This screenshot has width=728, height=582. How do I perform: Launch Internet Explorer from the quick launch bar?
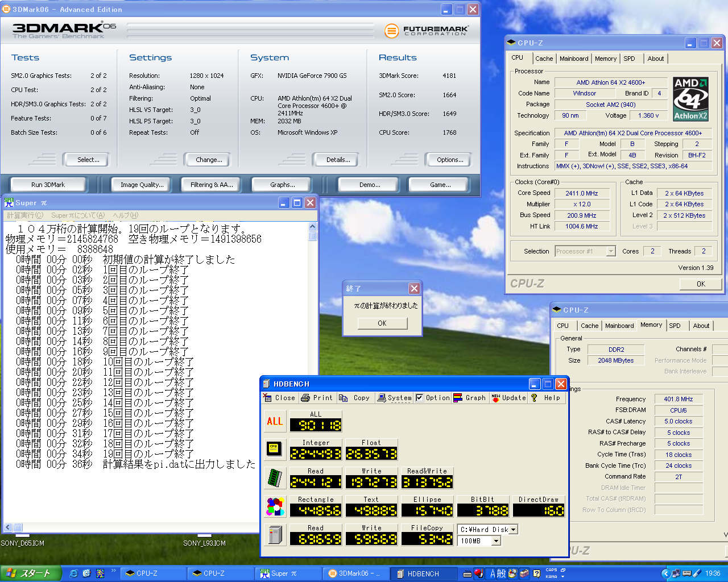point(73,573)
